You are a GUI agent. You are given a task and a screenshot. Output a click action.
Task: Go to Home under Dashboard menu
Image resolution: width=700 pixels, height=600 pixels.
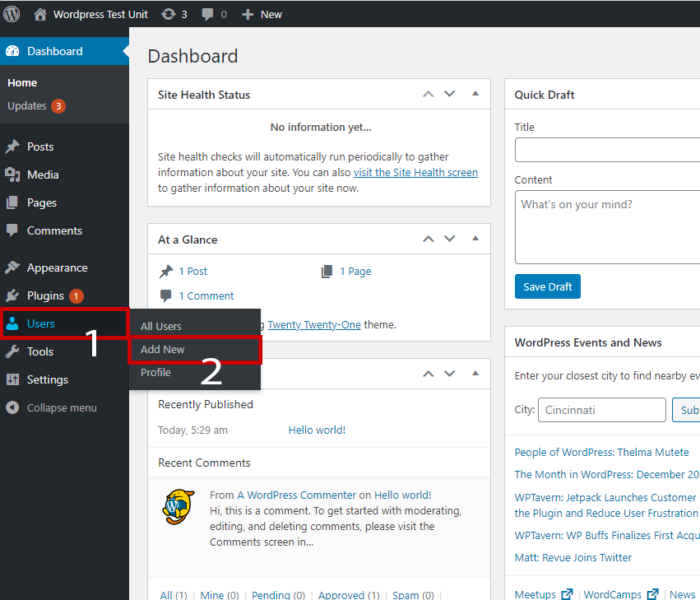22,82
